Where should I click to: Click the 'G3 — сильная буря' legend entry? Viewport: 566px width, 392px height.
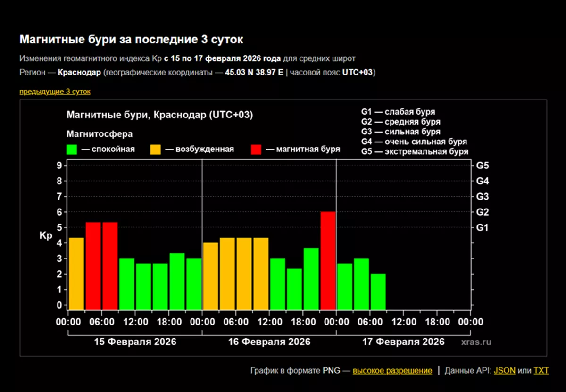(400, 132)
